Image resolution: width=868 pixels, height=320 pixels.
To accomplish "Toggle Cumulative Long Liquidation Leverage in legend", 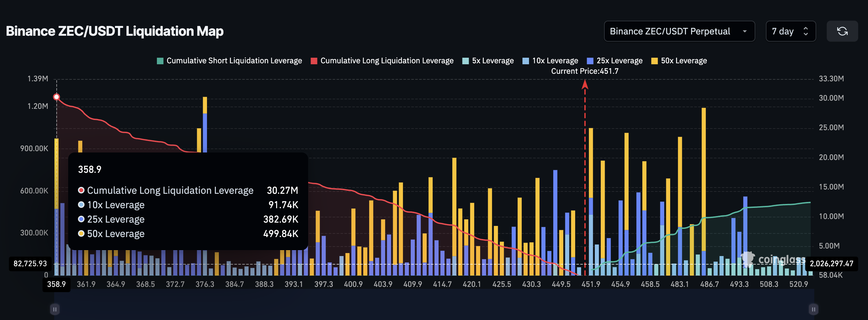I will pyautogui.click(x=383, y=61).
